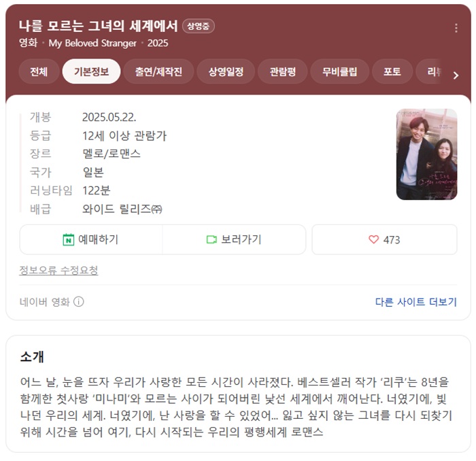This screenshot has width=476, height=461.
Task: Click the info icon beside 네이버 영화
Action: [x=79, y=302]
